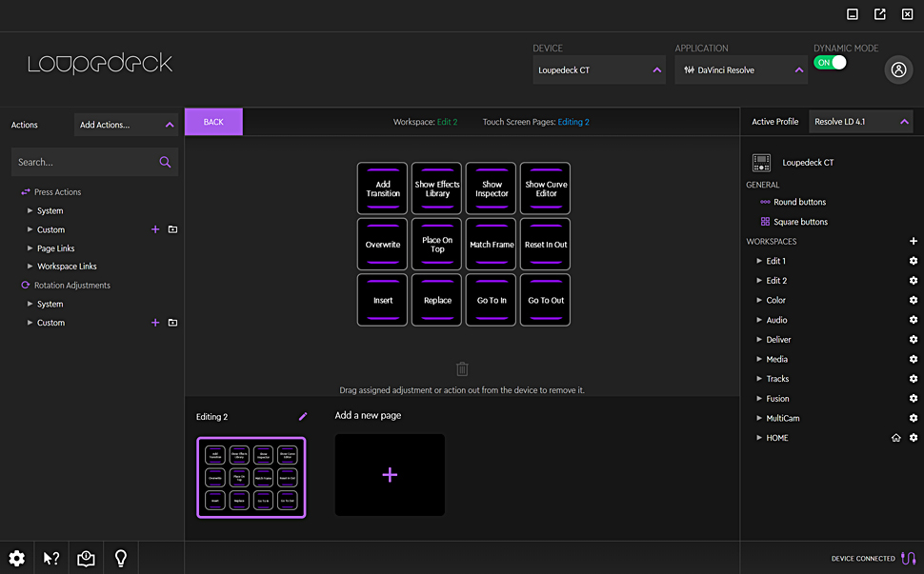Open settings for Media workspace
Screen dimensions: 924x574
[x=913, y=359]
